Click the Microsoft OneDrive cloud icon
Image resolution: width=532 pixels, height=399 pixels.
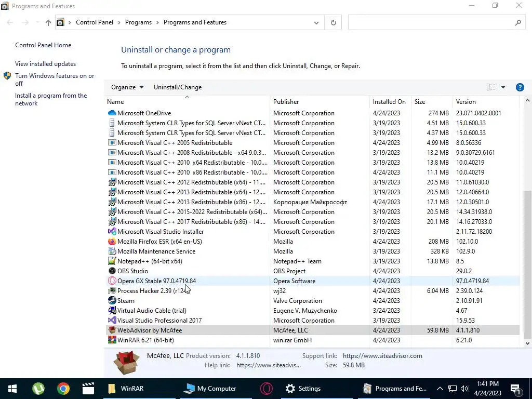(112, 113)
